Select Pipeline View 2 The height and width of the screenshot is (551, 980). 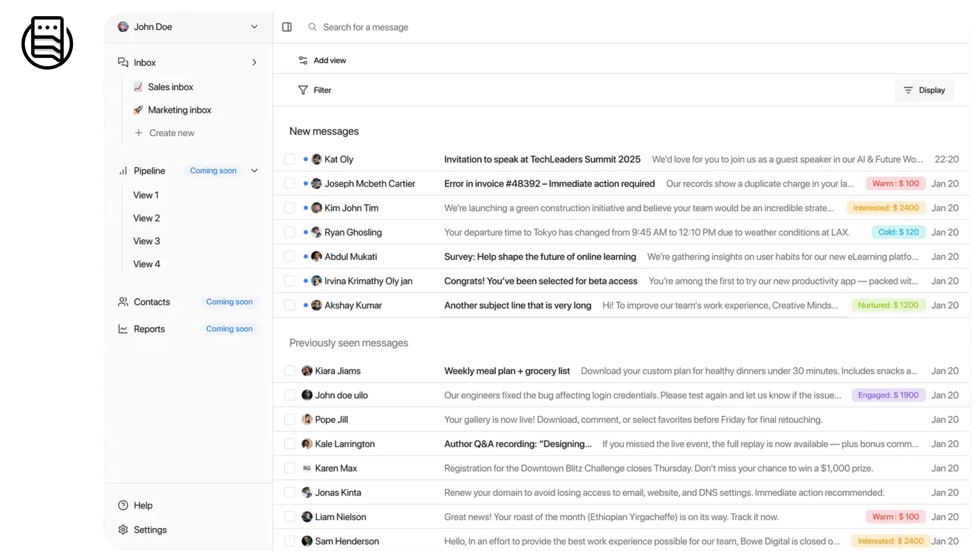146,218
